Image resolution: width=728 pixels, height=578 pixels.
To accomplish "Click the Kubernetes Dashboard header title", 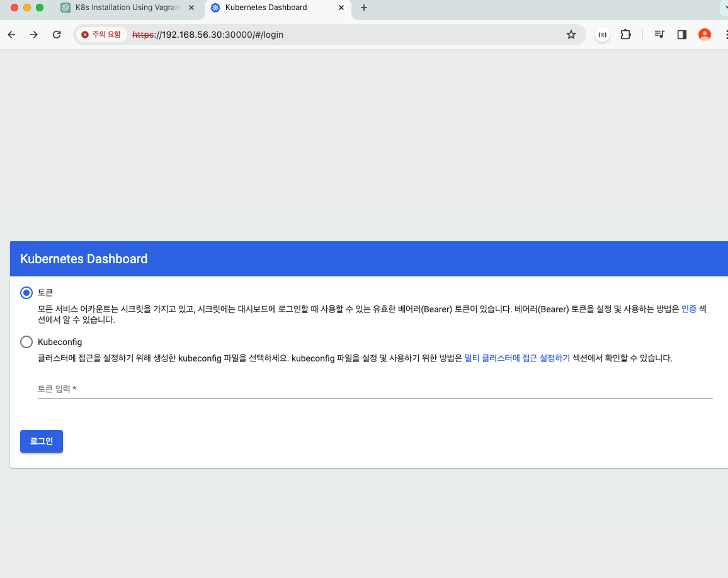I will (84, 259).
